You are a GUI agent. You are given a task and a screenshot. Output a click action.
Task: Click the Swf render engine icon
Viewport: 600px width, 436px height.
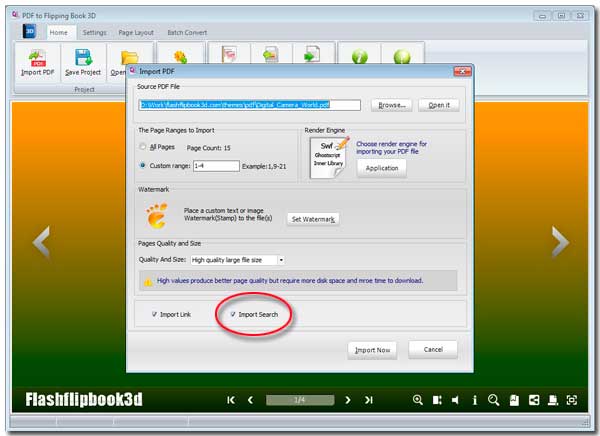[x=329, y=157]
